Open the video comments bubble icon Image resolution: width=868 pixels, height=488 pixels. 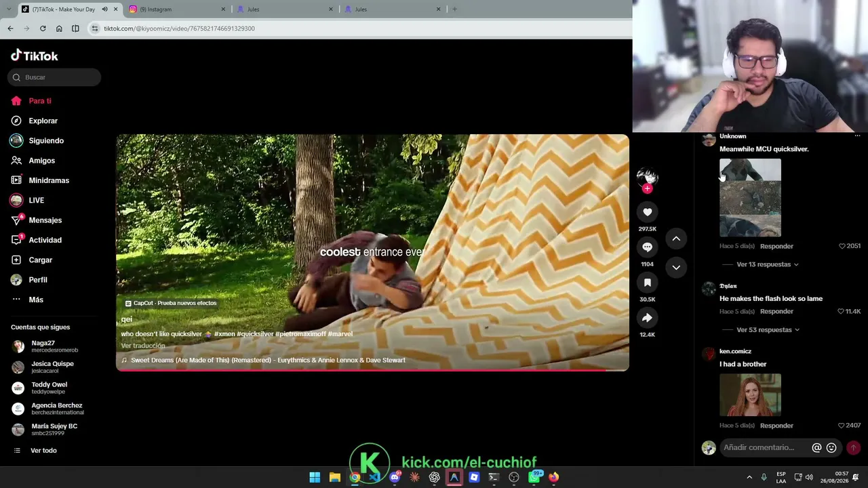pos(647,247)
